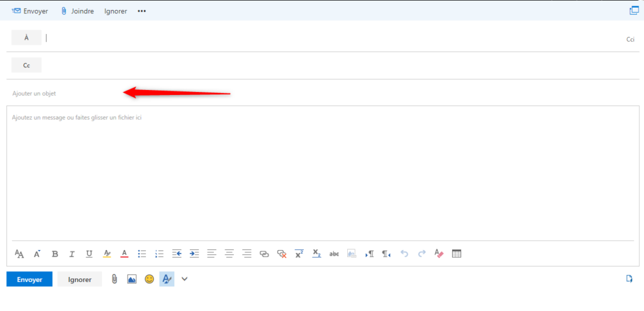Click Joindre in the top command bar
Viewport: 644px width, 311px height.
[x=77, y=11]
